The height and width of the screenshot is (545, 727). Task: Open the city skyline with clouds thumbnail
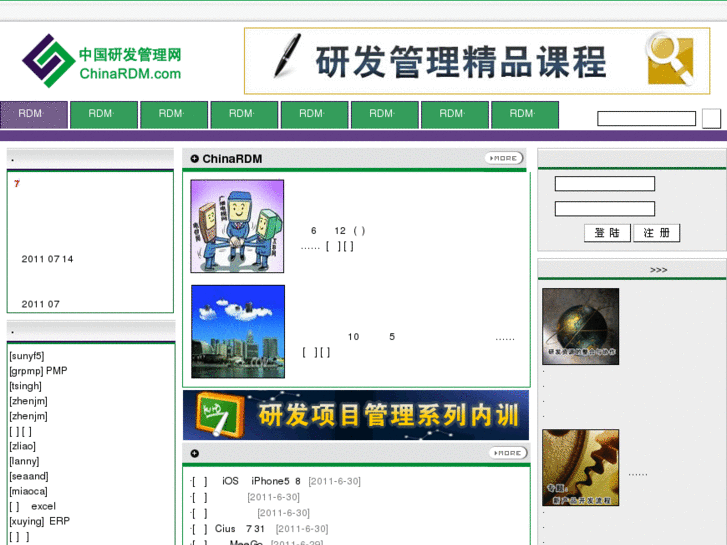[x=238, y=332]
